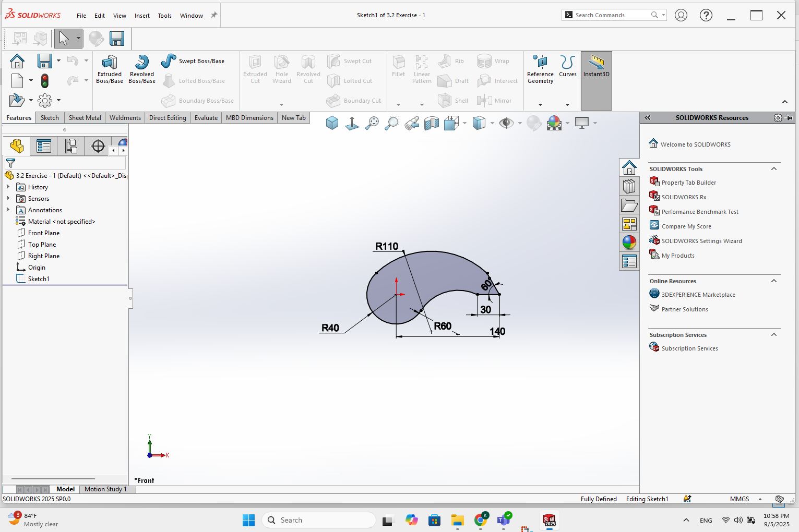This screenshot has width=799, height=532.
Task: Click the Search Commands input field
Action: pyautogui.click(x=612, y=15)
